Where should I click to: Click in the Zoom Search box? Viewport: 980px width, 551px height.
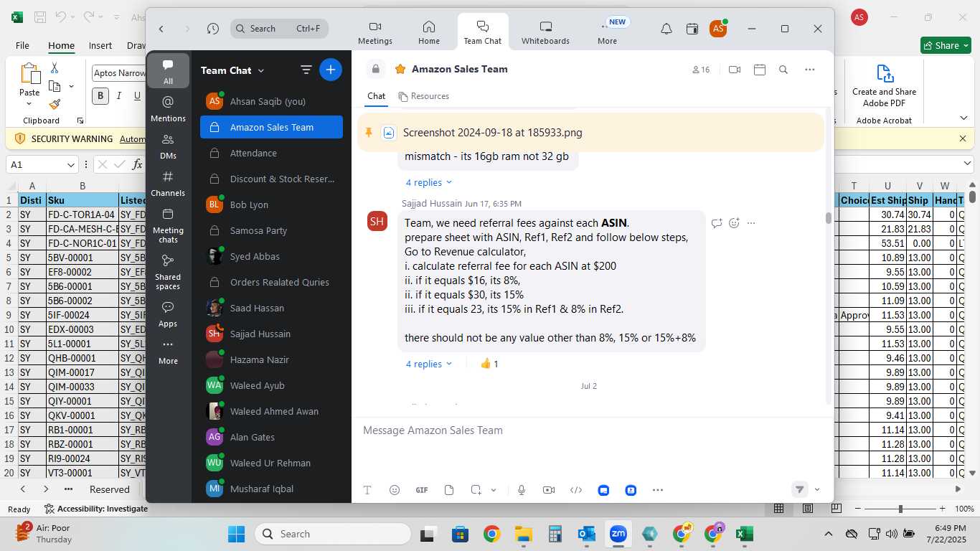pos(280,29)
